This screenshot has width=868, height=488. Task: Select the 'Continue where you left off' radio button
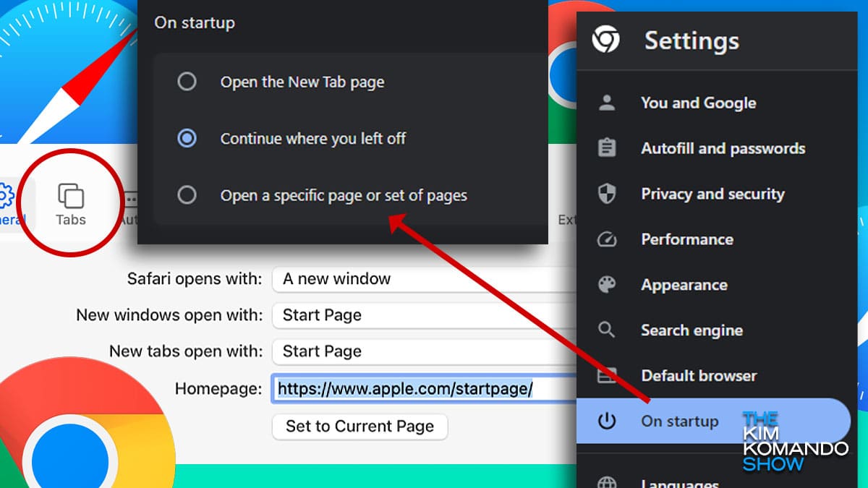(x=187, y=138)
